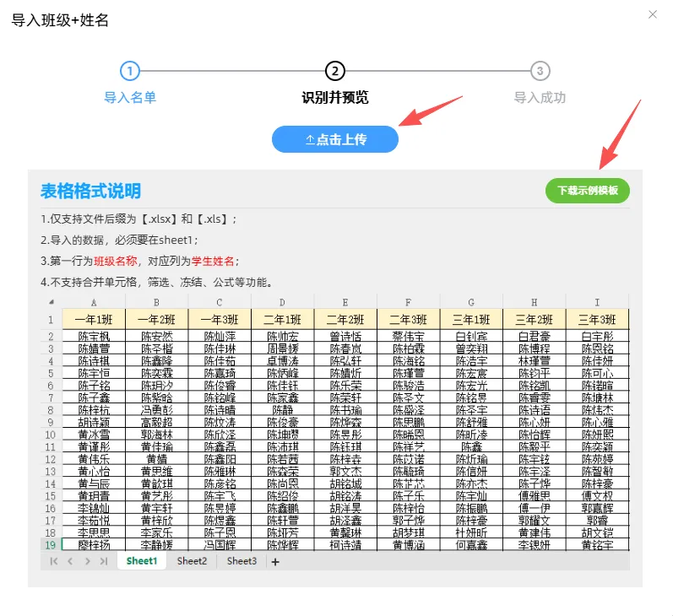673x616 pixels.
Task: Click the cell with name 陈宇飞
Action: point(220,496)
